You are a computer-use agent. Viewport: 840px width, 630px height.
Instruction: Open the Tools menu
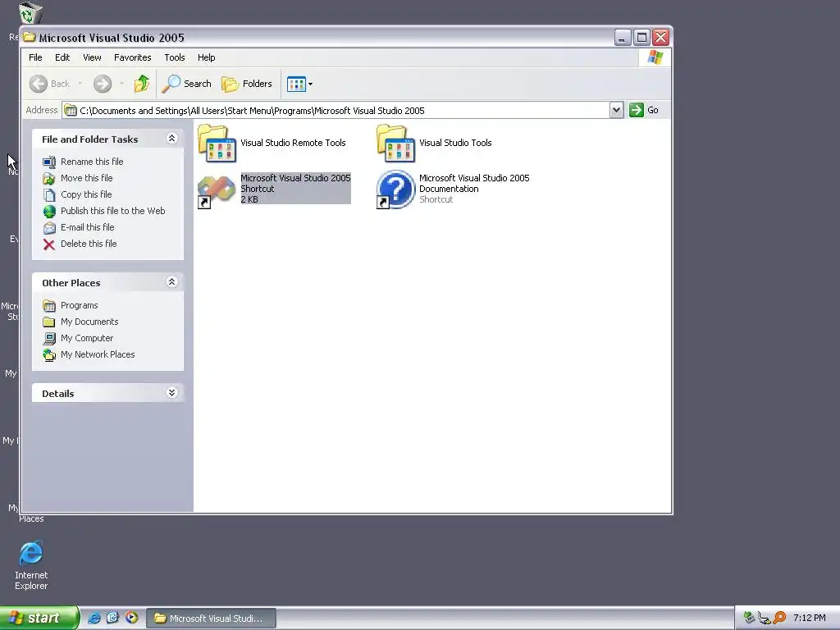click(175, 57)
